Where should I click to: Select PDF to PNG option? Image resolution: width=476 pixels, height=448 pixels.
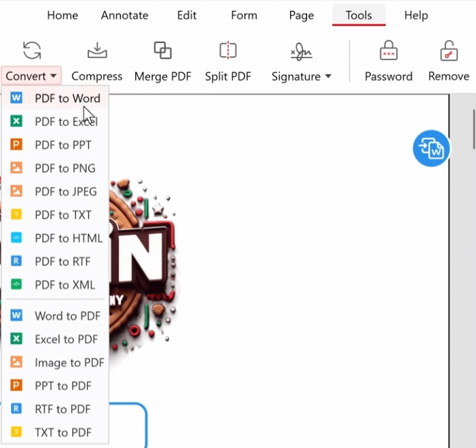click(x=55, y=168)
